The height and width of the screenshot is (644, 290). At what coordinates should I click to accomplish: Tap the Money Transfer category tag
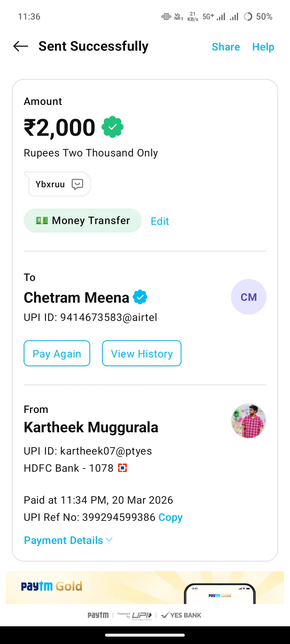pyautogui.click(x=83, y=221)
